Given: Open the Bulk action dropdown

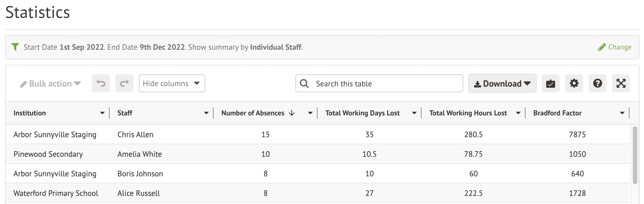Looking at the screenshot, I should (x=50, y=84).
